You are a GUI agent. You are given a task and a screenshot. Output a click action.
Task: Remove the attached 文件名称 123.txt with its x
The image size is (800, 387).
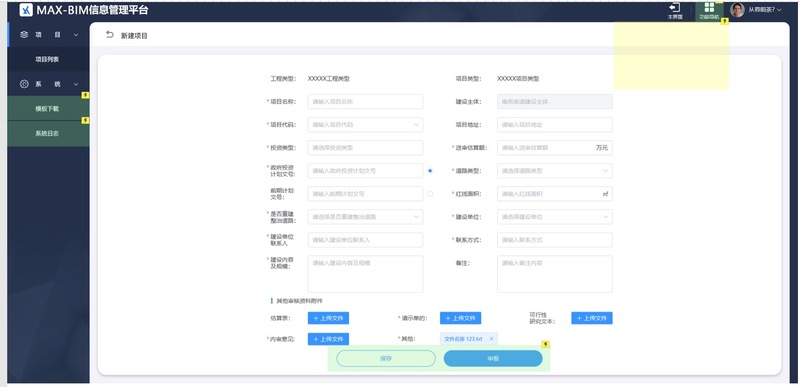point(491,339)
